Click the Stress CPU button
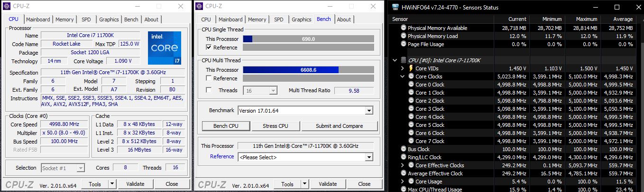644x192 pixels. pyautogui.click(x=276, y=126)
